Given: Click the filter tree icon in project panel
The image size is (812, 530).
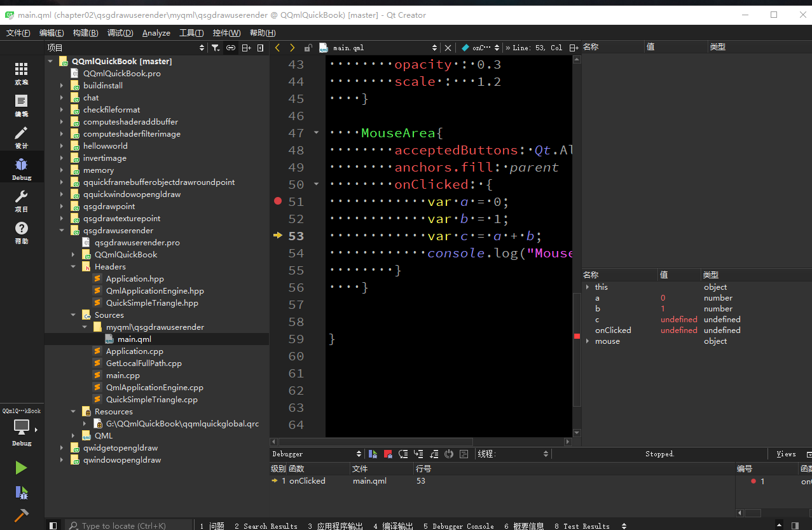Looking at the screenshot, I should (x=216, y=48).
